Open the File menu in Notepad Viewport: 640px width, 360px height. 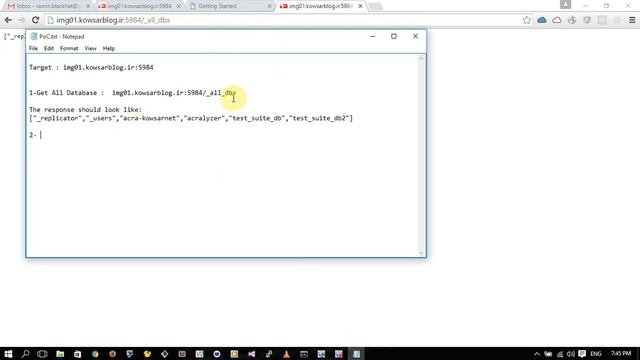click(x=33, y=48)
